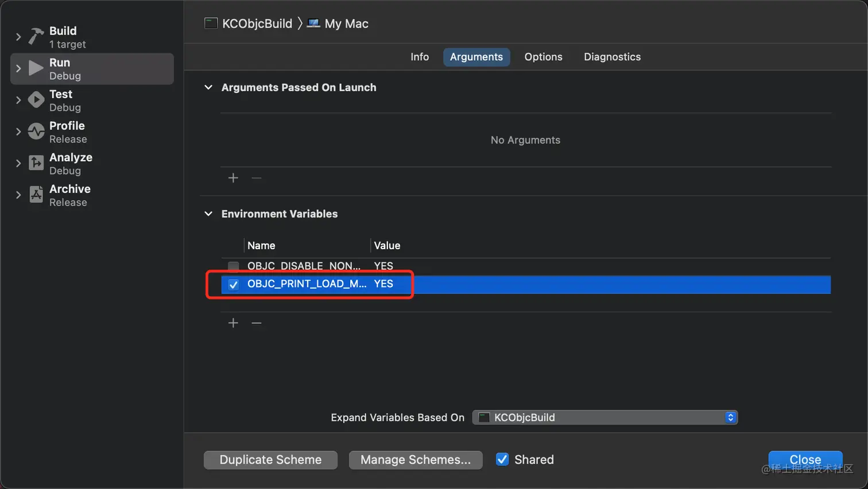Click the Name column header
Viewport: 868px width, 489px height.
tap(261, 246)
